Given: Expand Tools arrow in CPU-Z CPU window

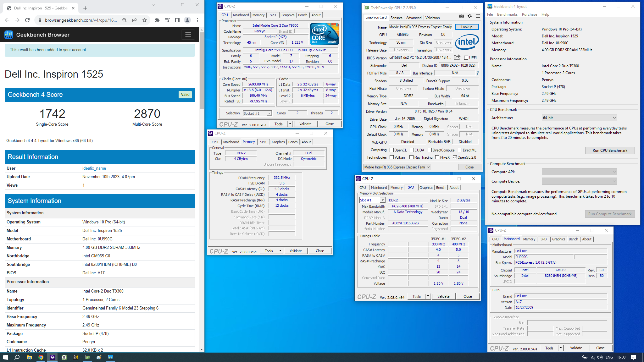Looking at the screenshot, I should [x=290, y=124].
